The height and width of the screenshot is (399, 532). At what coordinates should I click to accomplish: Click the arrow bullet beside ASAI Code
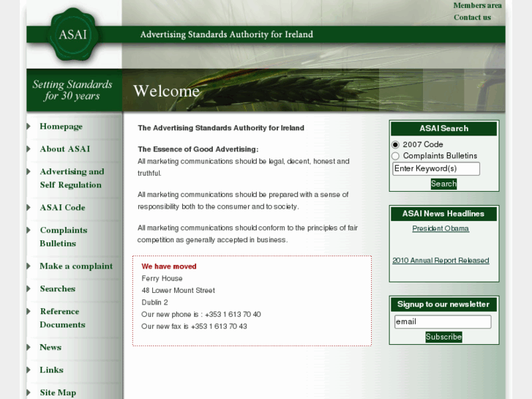pyautogui.click(x=29, y=207)
